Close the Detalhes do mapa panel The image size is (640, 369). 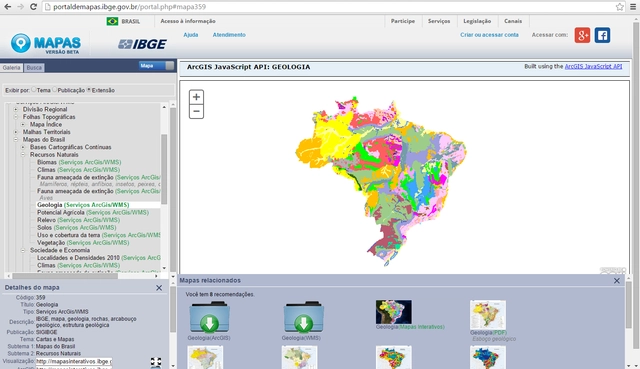159,288
